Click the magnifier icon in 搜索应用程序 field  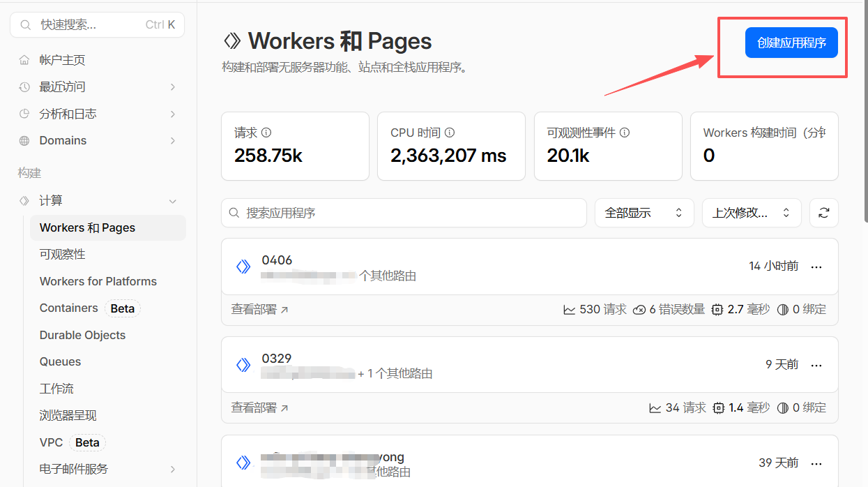click(236, 213)
